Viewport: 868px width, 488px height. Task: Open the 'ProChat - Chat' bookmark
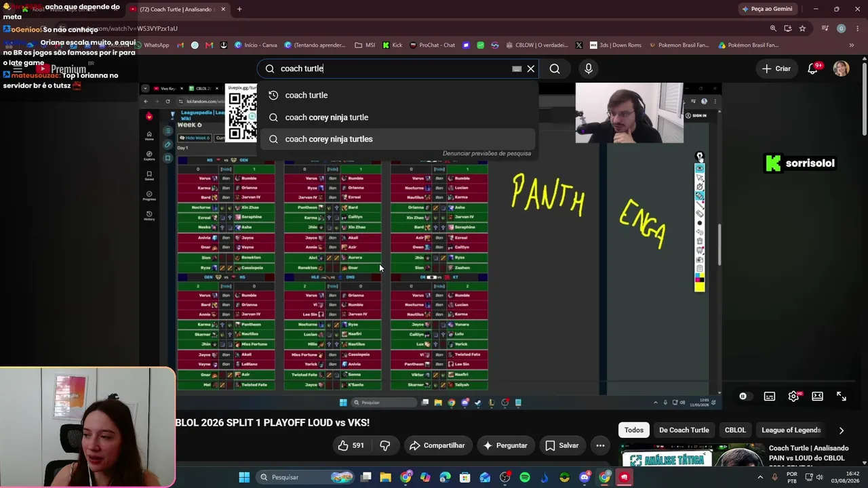coord(432,45)
